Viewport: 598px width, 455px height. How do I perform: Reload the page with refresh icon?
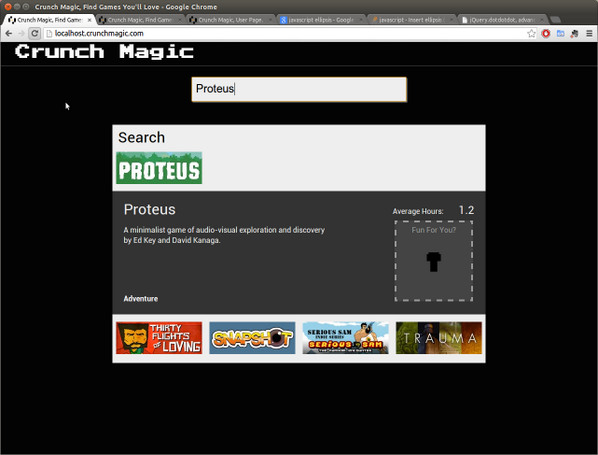pyautogui.click(x=34, y=34)
